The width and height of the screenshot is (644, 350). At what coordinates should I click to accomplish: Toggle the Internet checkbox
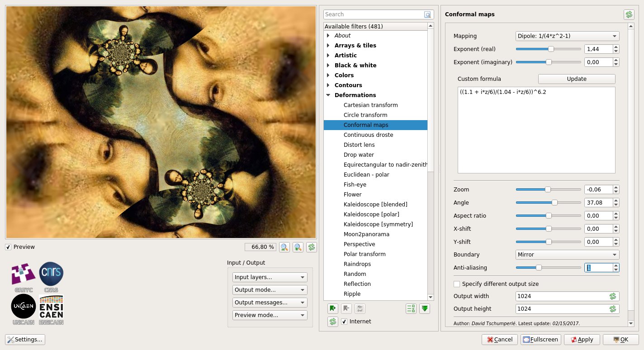point(344,322)
